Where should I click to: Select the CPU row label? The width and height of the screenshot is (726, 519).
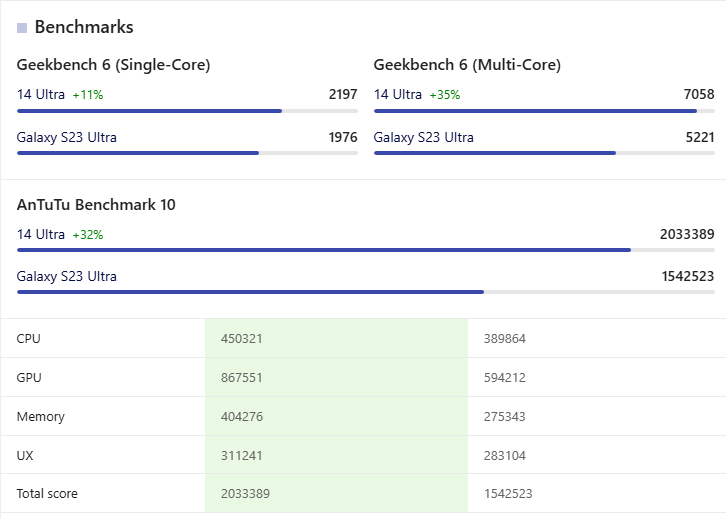click(29, 339)
